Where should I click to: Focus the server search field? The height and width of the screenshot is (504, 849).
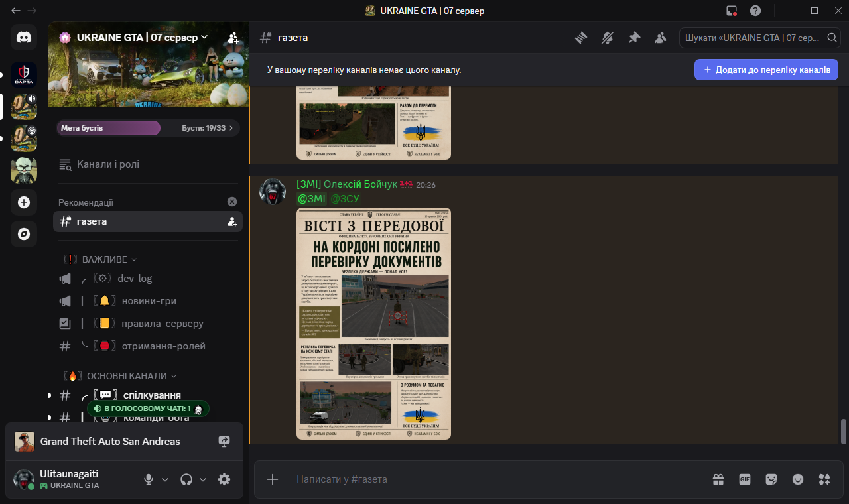point(760,38)
